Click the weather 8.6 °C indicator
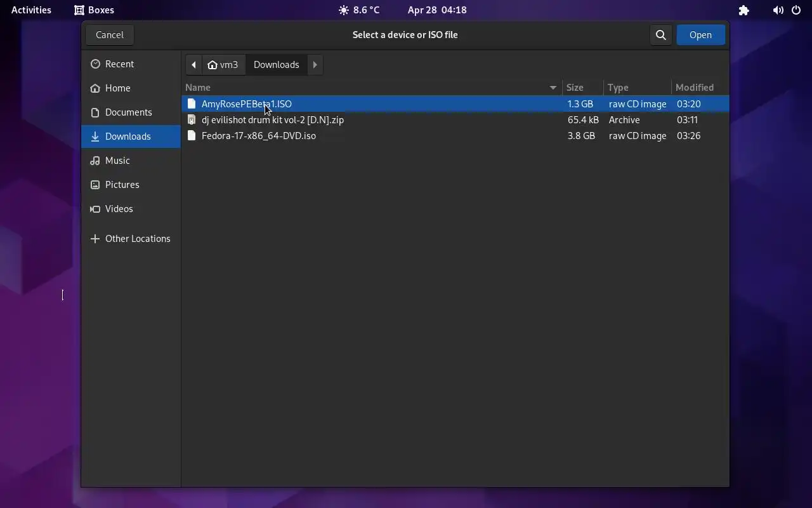Screen dimensions: 812x508 click(x=359, y=10)
